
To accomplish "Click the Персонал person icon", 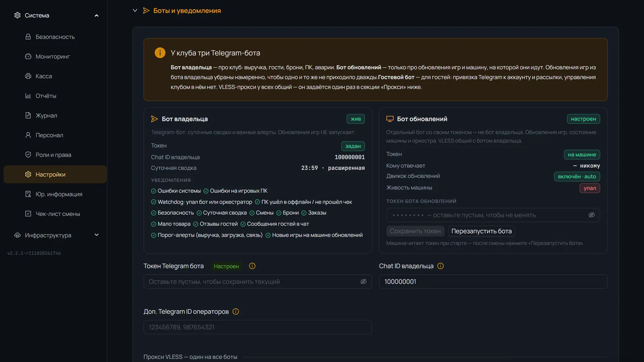I will click(28, 135).
